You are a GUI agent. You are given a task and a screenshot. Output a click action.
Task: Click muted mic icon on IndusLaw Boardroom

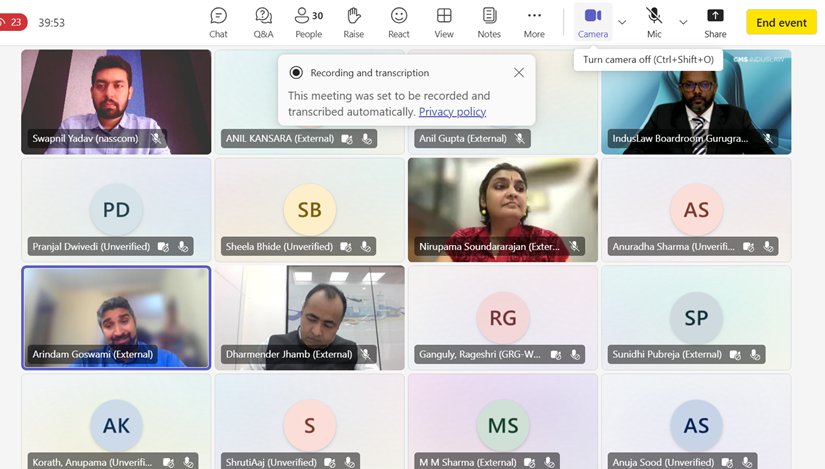[768, 138]
